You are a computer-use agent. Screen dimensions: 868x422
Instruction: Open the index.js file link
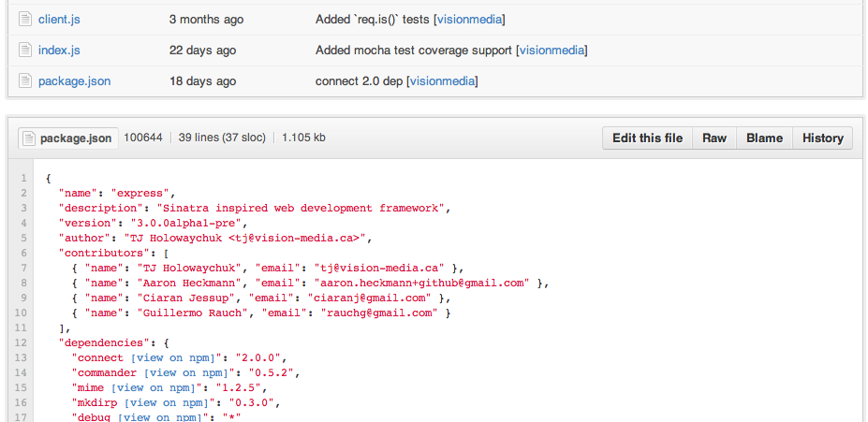59,51
